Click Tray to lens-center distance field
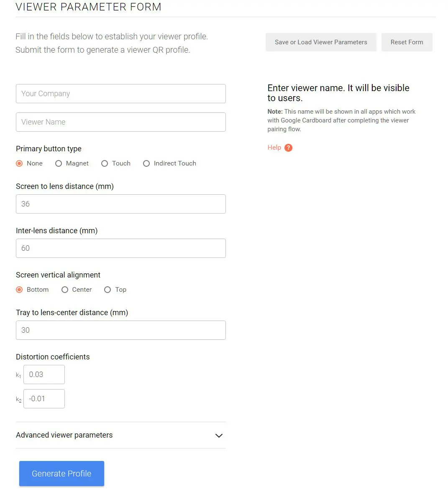This screenshot has width=448, height=489. 121,330
